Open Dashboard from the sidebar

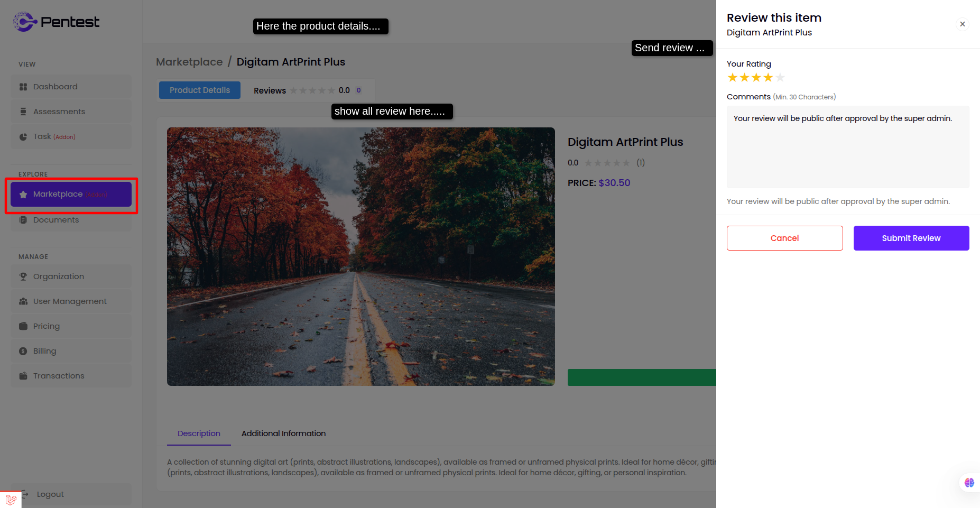pyautogui.click(x=55, y=87)
